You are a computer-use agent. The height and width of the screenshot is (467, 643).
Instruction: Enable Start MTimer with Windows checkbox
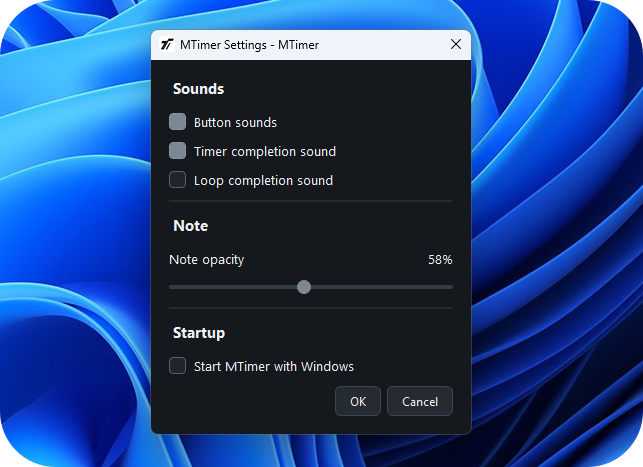pyautogui.click(x=178, y=366)
